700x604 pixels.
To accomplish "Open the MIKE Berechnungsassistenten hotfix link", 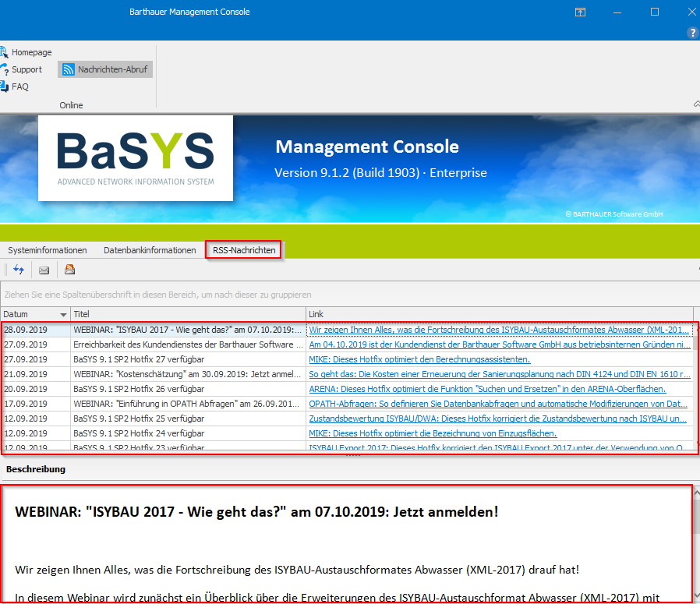I will 419,359.
